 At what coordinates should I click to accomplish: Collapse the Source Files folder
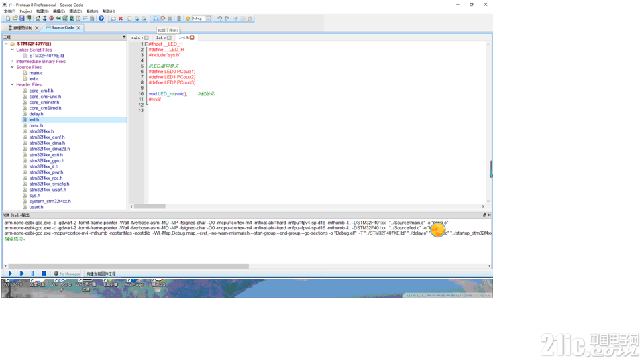click(x=12, y=67)
